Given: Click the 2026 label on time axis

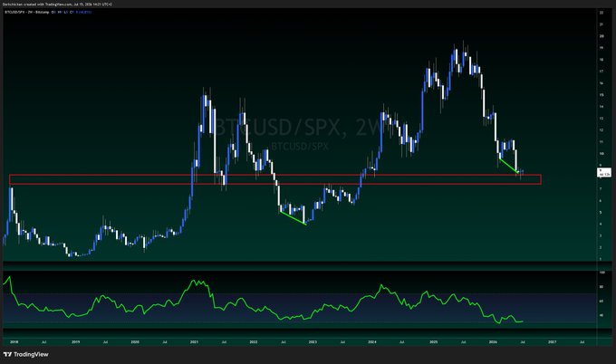Looking at the screenshot, I should pos(493,342).
